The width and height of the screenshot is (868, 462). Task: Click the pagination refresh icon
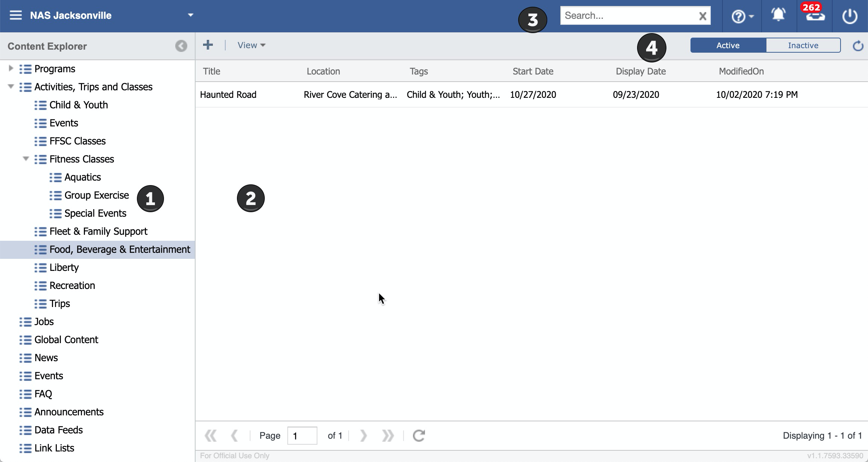(419, 436)
